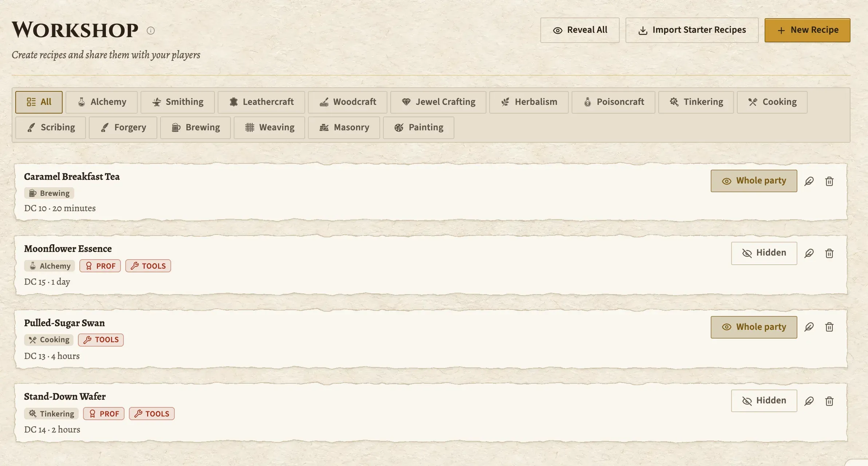The width and height of the screenshot is (868, 466).
Task: Click TOOLS badge on Pulled-Sugar Swan
Action: (101, 340)
